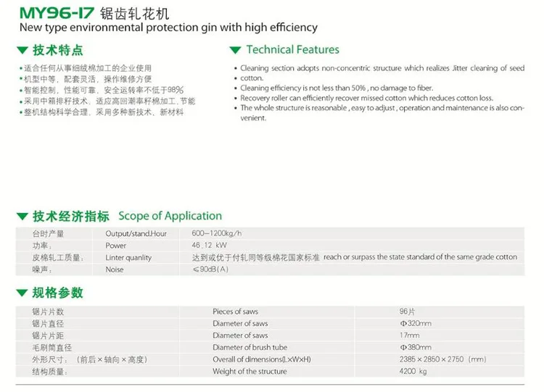Click the Scope of Application heading

(x=170, y=216)
